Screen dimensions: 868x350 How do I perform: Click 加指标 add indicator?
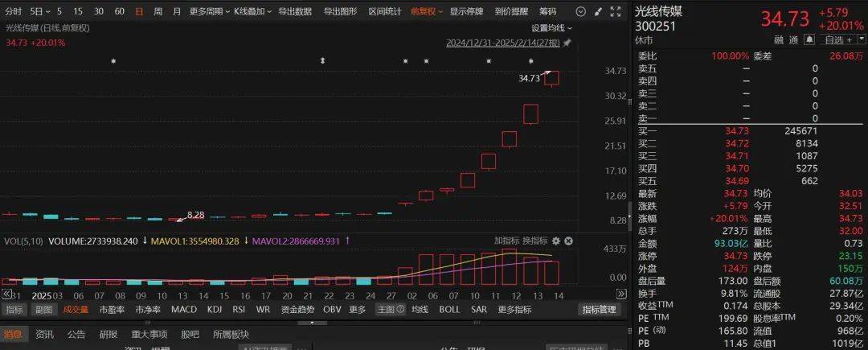[x=506, y=241]
